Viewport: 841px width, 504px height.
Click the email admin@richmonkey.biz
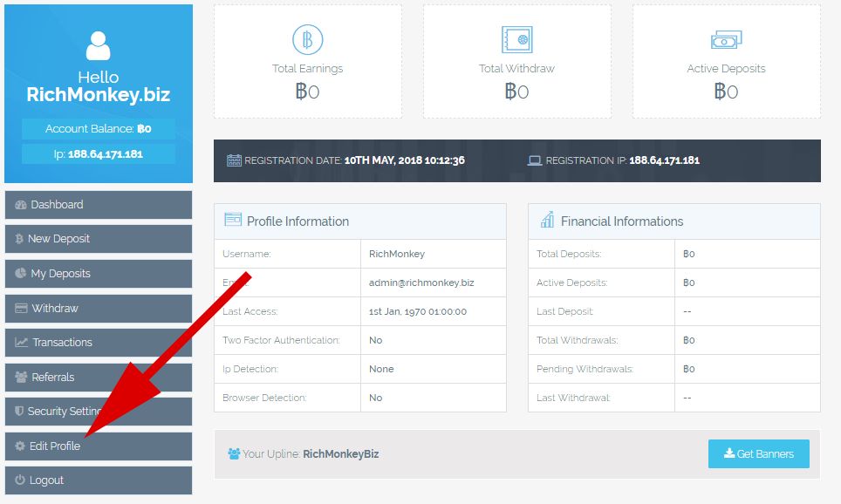(x=421, y=283)
